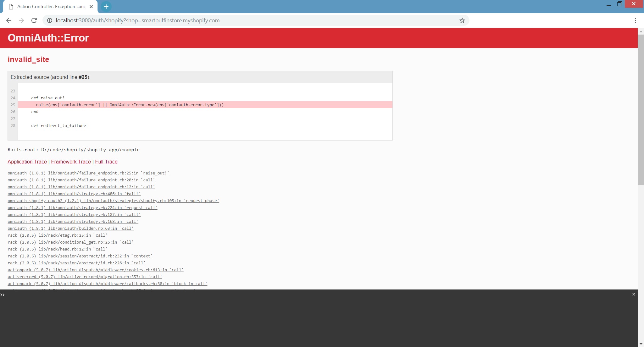Image resolution: width=644 pixels, height=347 pixels.
Task: Open the rack etag.rb trace link
Action: 57,235
